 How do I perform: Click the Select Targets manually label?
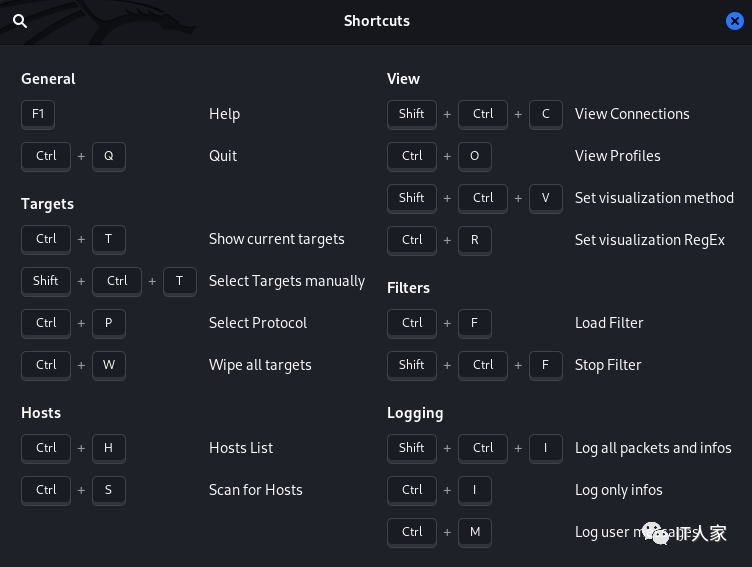click(x=287, y=281)
